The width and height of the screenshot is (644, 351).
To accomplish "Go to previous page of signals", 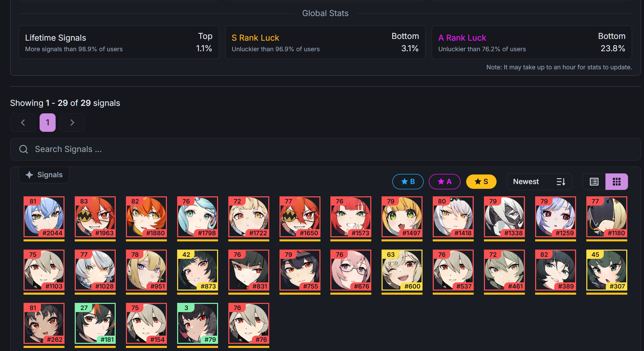I will coord(23,123).
